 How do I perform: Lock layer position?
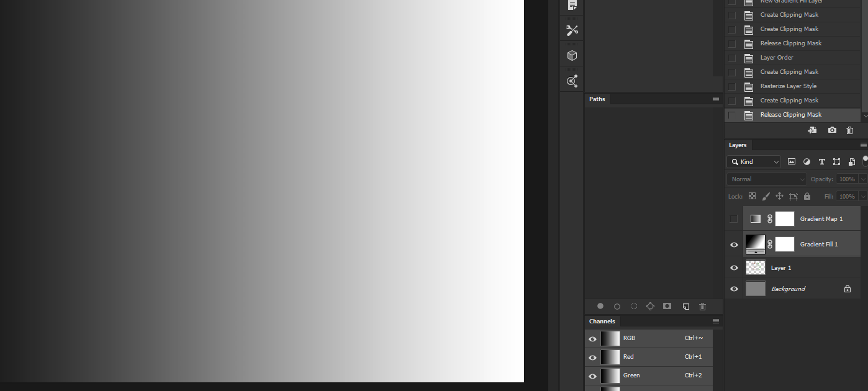pyautogui.click(x=779, y=196)
